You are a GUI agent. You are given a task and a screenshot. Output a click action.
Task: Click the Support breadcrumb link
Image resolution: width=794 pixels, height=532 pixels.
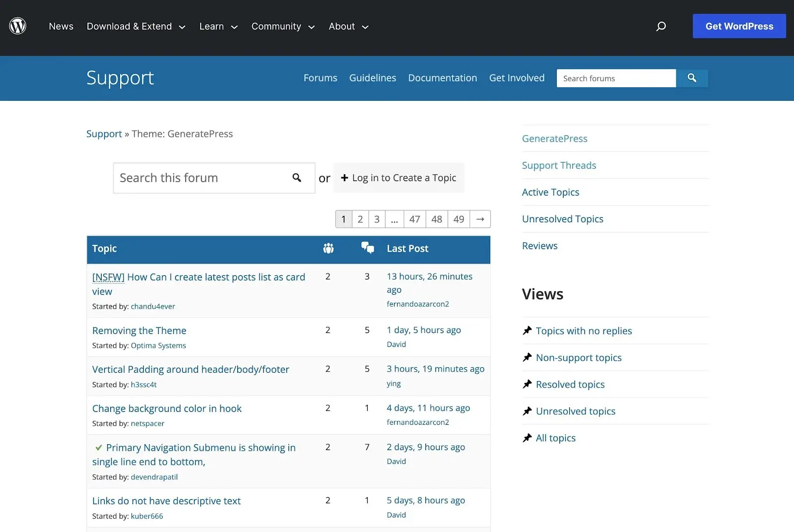coord(104,134)
